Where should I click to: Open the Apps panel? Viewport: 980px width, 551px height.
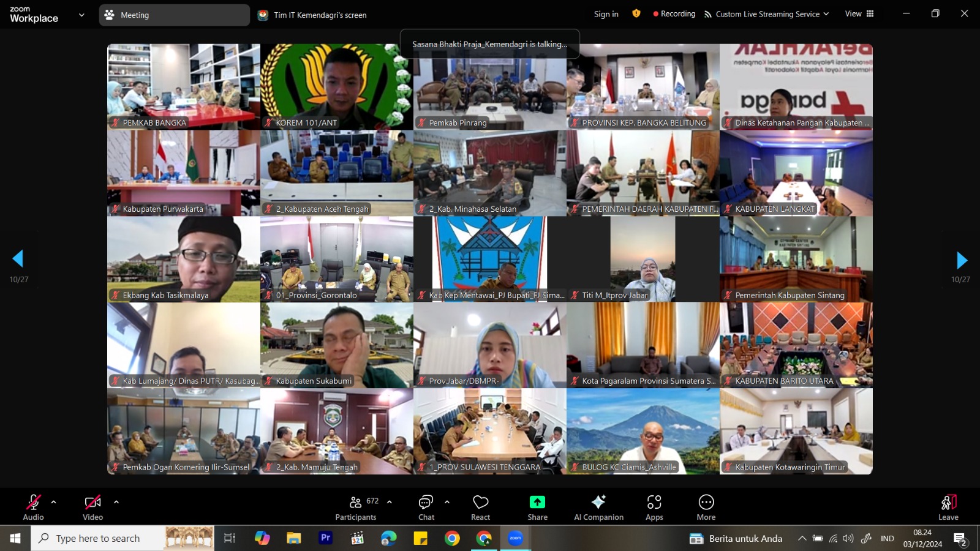(654, 508)
